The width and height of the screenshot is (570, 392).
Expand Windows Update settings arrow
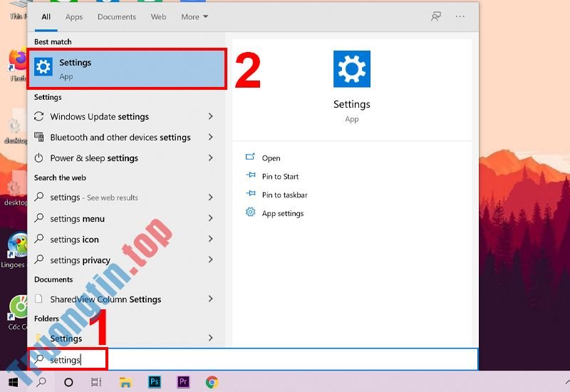pos(210,116)
